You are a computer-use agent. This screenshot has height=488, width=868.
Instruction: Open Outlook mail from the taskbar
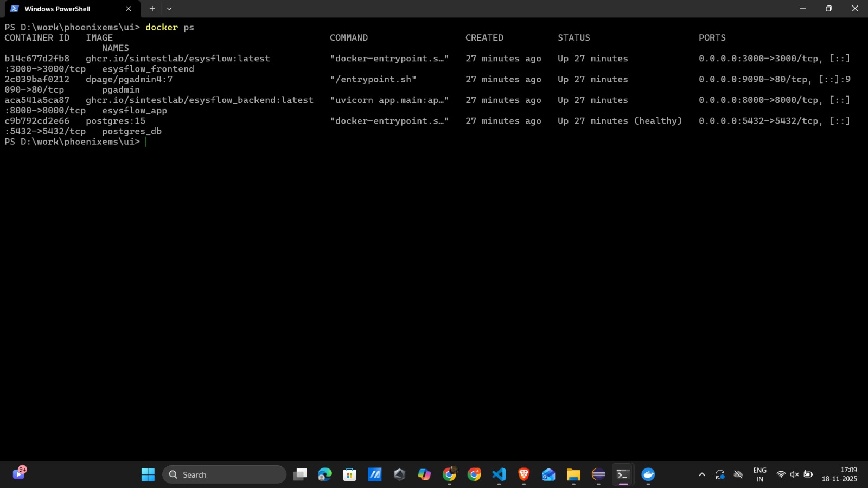click(x=548, y=474)
